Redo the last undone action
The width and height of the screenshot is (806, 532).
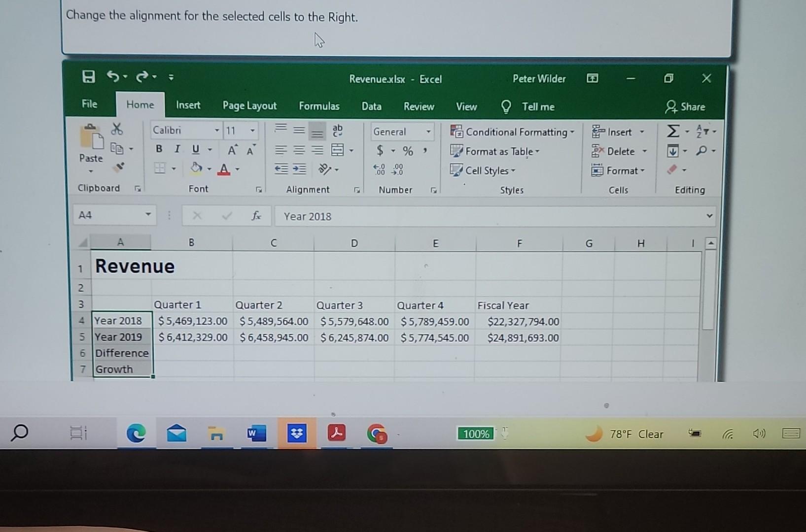[x=142, y=76]
